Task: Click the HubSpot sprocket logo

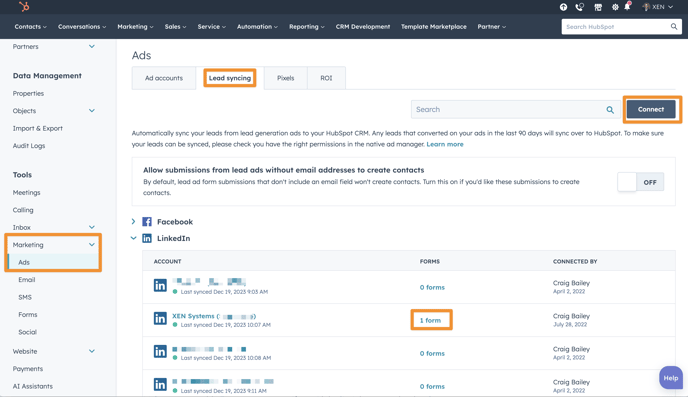Action: [x=24, y=7]
